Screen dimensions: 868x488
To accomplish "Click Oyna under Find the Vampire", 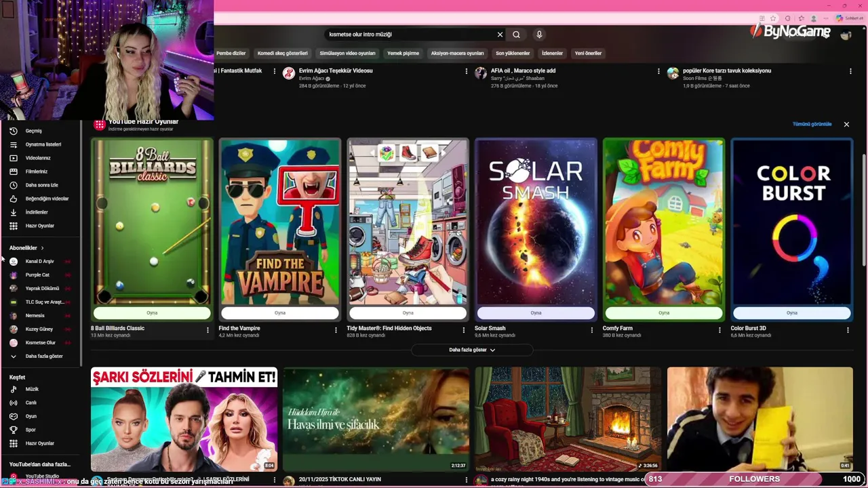I will [280, 313].
